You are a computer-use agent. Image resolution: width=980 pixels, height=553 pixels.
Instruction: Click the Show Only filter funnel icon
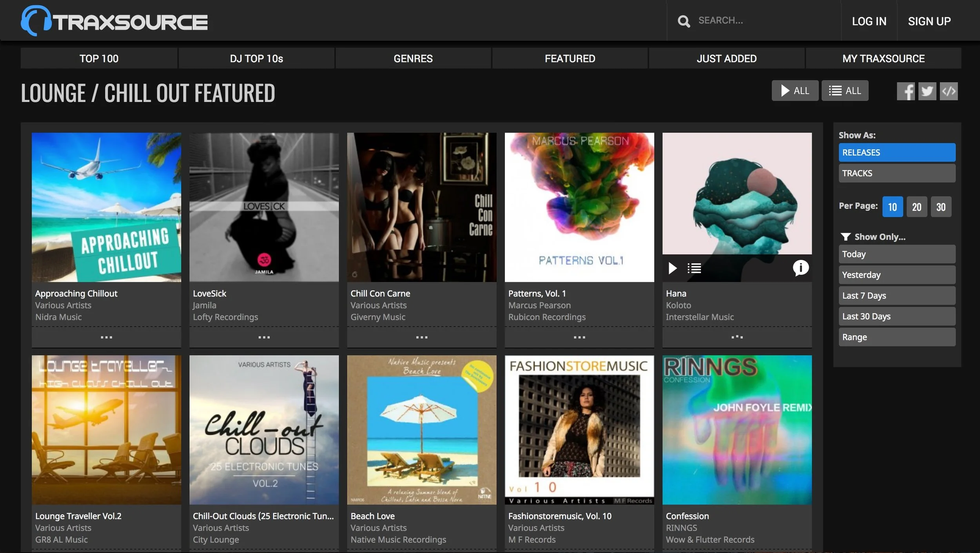coord(846,237)
